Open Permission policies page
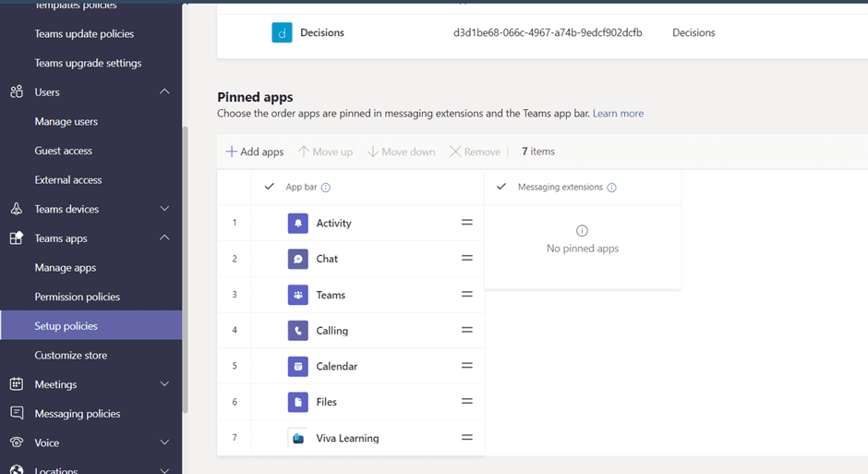 77,297
